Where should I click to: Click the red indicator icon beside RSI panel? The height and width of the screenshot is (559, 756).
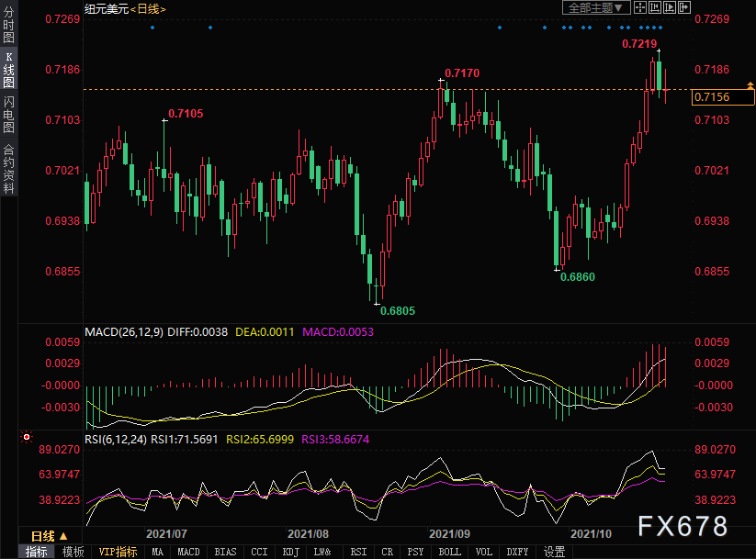[x=27, y=437]
